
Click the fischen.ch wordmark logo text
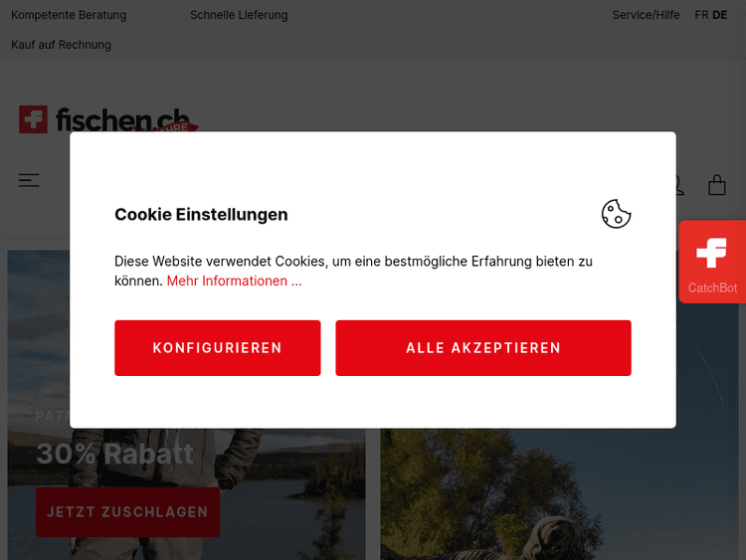tap(122, 119)
